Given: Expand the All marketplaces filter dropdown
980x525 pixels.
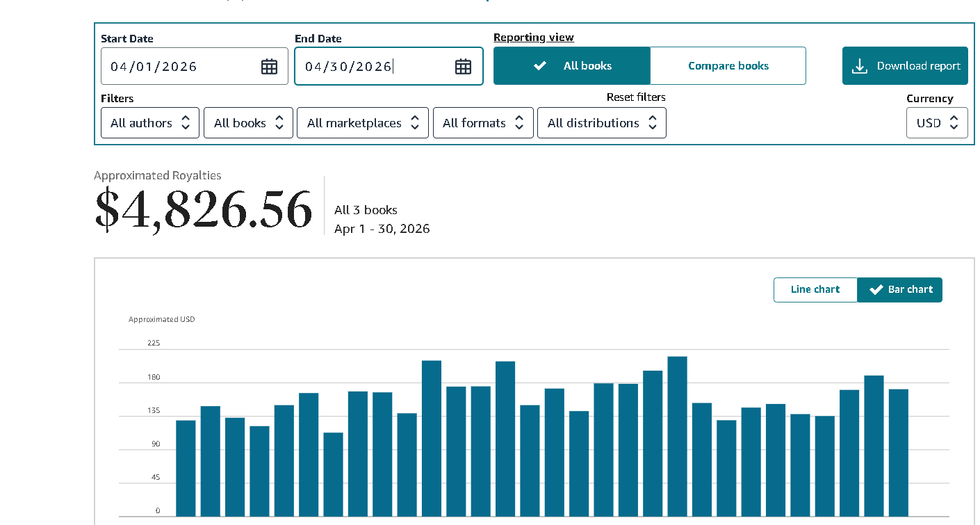Looking at the screenshot, I should [x=363, y=123].
